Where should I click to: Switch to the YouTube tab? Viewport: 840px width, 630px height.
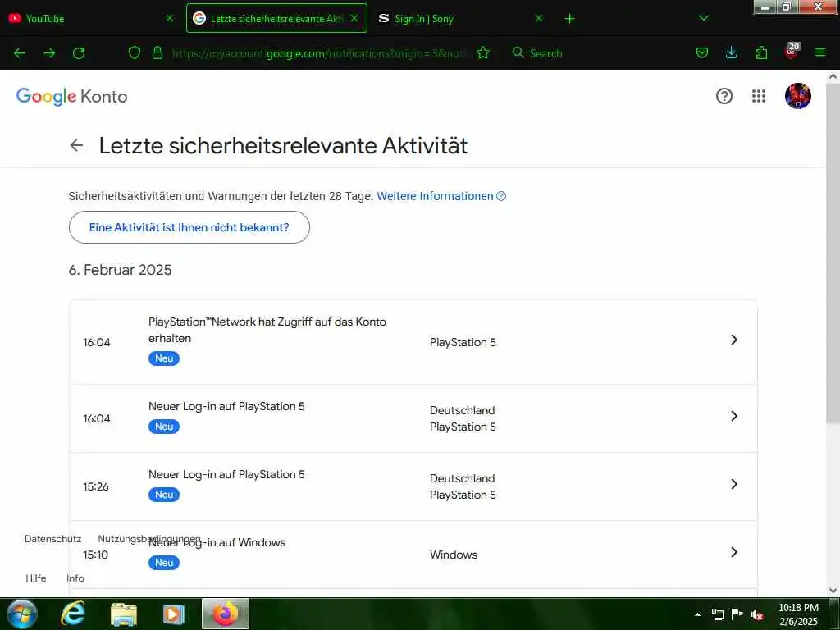tap(91, 18)
